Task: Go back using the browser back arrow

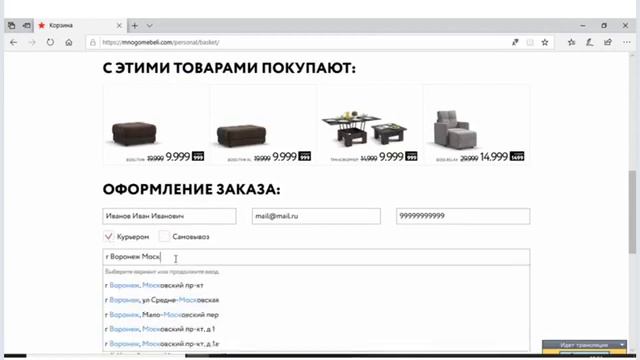Action: (x=13, y=42)
